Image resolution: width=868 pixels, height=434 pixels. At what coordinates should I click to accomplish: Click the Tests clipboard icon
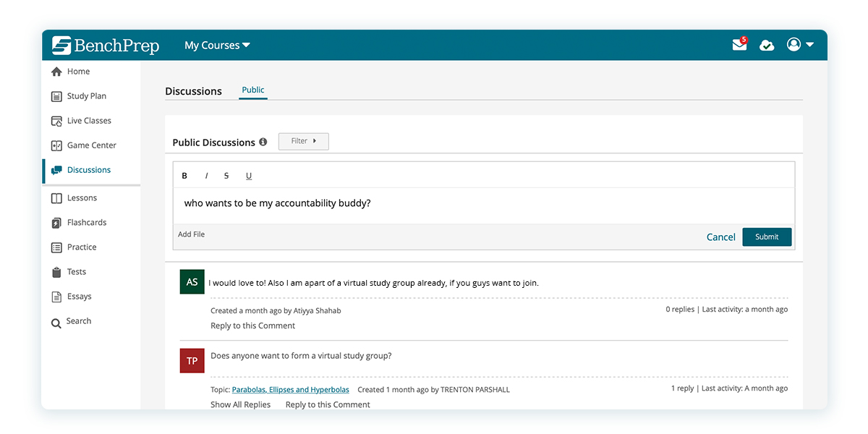56,272
